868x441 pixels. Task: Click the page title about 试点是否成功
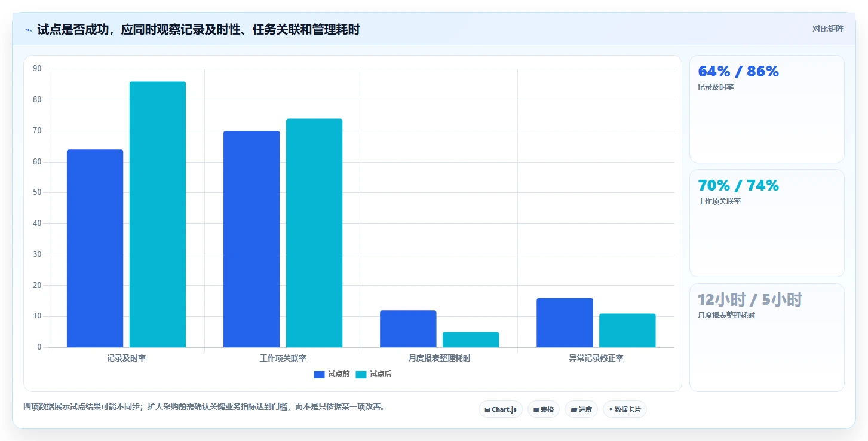[x=198, y=29]
